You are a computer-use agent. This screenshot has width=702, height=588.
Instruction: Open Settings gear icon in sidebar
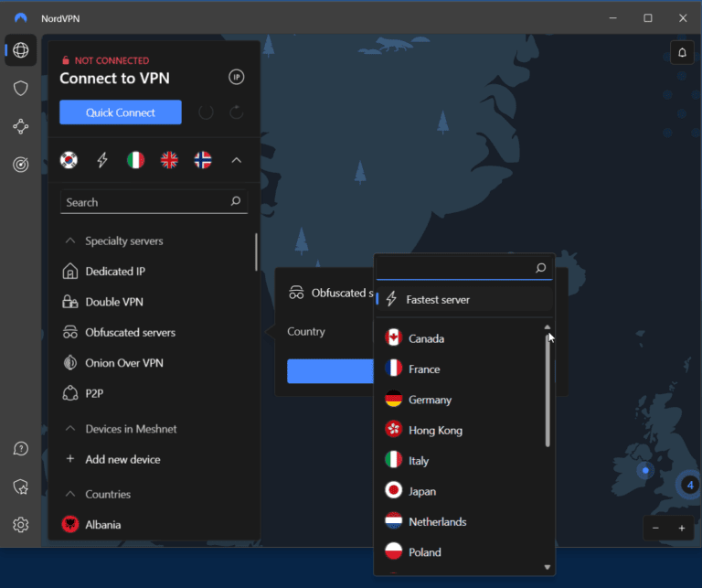[x=21, y=524]
